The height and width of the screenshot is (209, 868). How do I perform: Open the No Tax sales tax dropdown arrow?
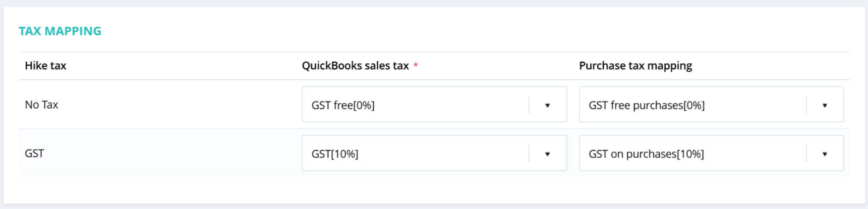547,105
